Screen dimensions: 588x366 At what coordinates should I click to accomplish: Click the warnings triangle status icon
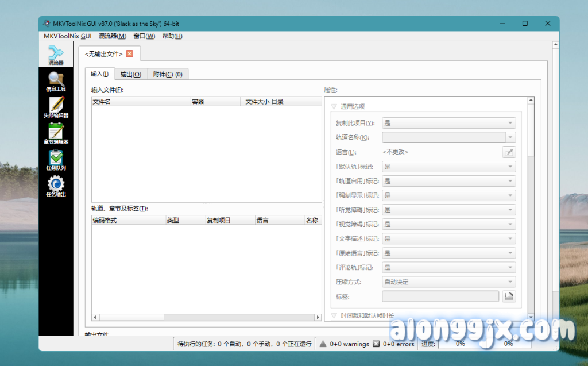click(x=323, y=344)
